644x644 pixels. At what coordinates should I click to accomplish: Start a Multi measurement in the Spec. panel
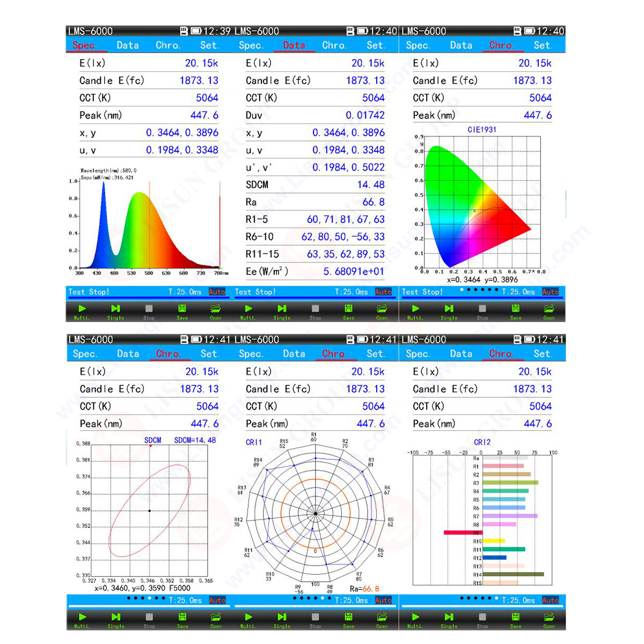coord(82,309)
